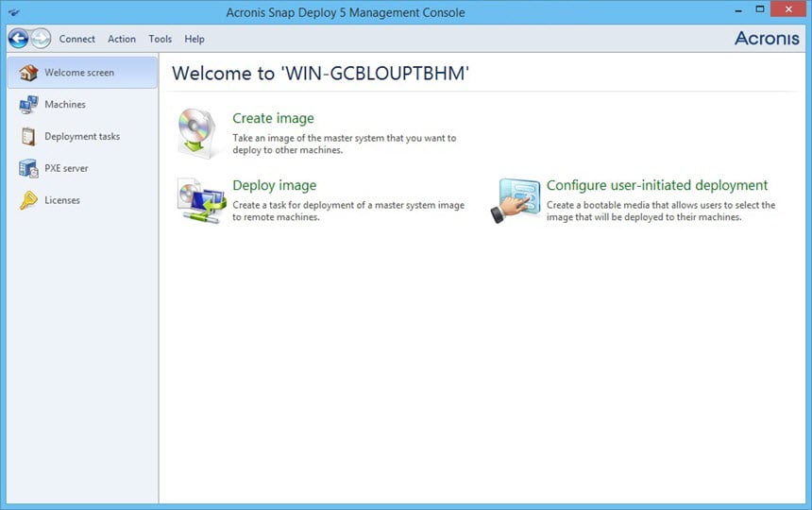Screen dimensions: 812x510
Task: Maximize the Management Console window
Action: pyautogui.click(x=760, y=9)
